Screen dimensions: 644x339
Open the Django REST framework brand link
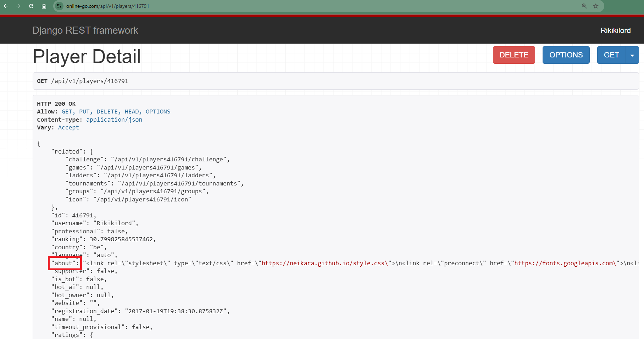pyautogui.click(x=85, y=30)
